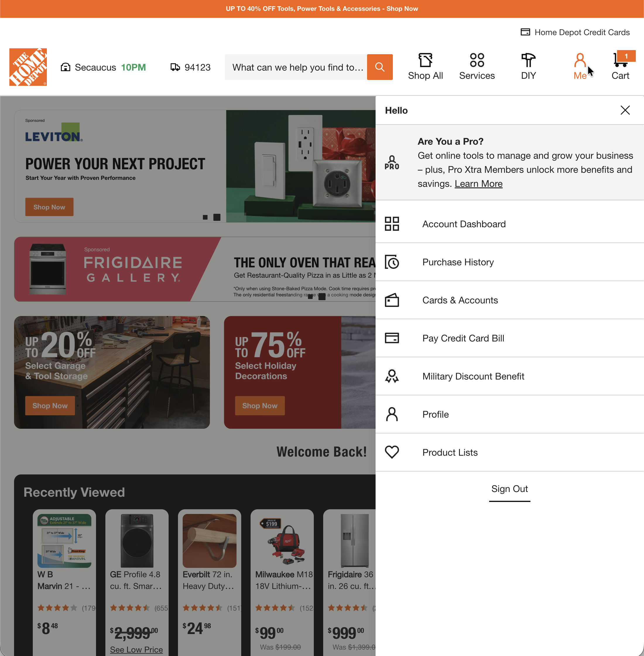Choose Pay Credit Card Bill
Screen dimensions: 644x656
[x=463, y=338]
